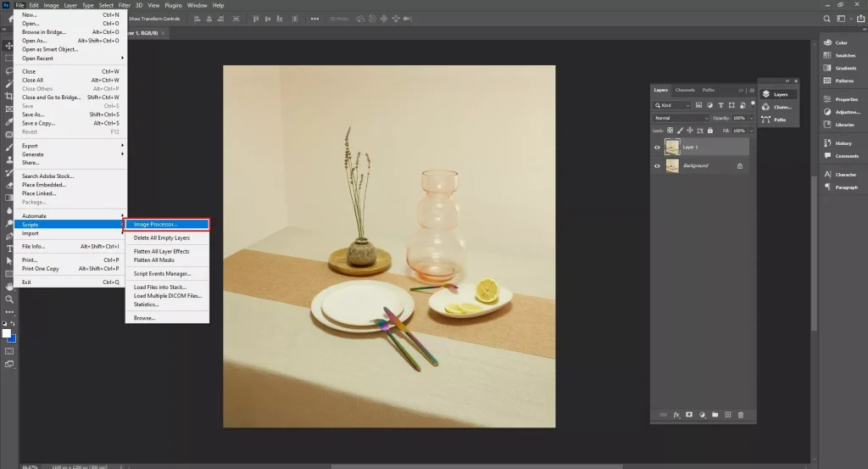Image resolution: width=868 pixels, height=469 pixels.
Task: Open the Comments panel icon
Action: tap(827, 155)
